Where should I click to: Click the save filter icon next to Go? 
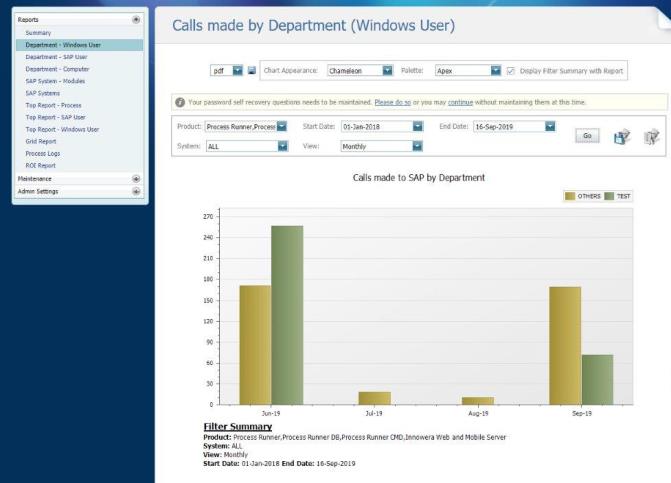click(x=621, y=136)
